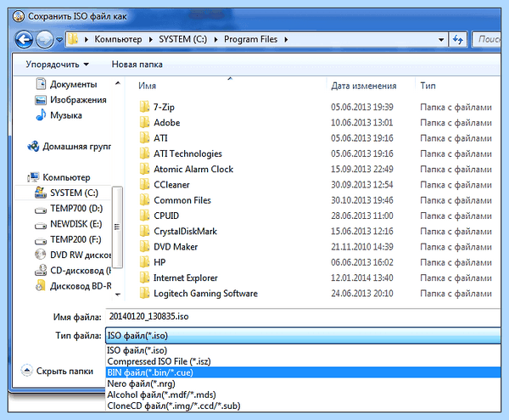
Task: Select NEWDISK (E:) drive
Action: [68, 224]
